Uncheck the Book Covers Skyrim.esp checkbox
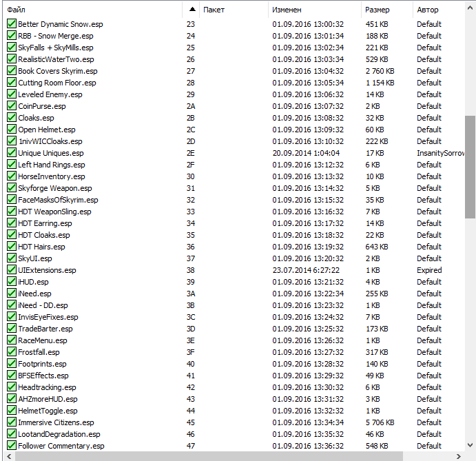476x461 pixels. click(x=12, y=70)
